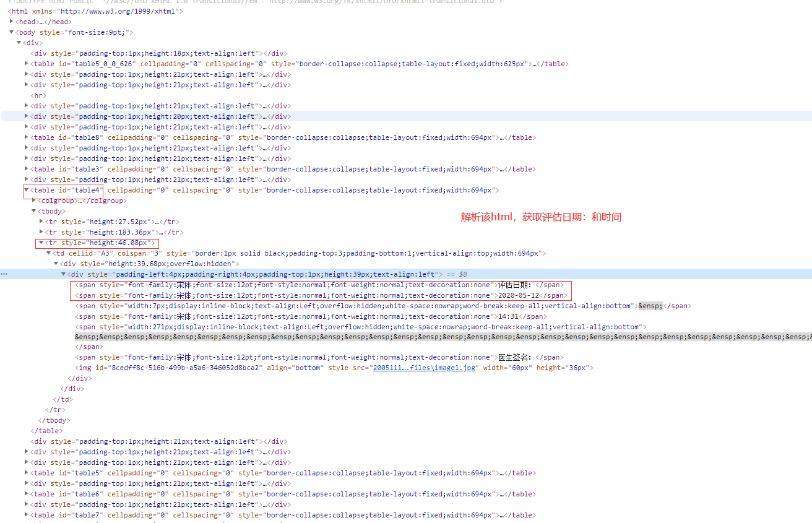Screen dimensions: 812x523
Task: Select the closing </td> tag row
Action: point(63,399)
